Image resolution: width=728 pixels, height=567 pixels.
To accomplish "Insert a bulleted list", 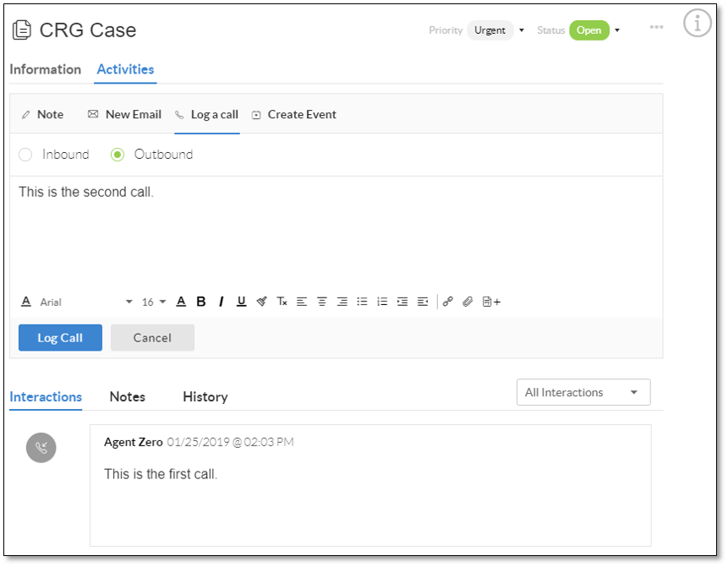I will 362,302.
